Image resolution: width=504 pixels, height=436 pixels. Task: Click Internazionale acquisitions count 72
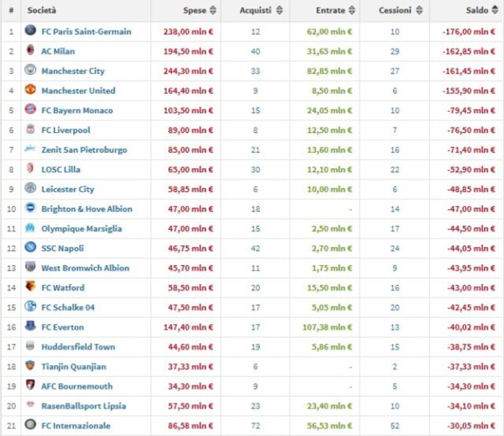[x=256, y=425]
